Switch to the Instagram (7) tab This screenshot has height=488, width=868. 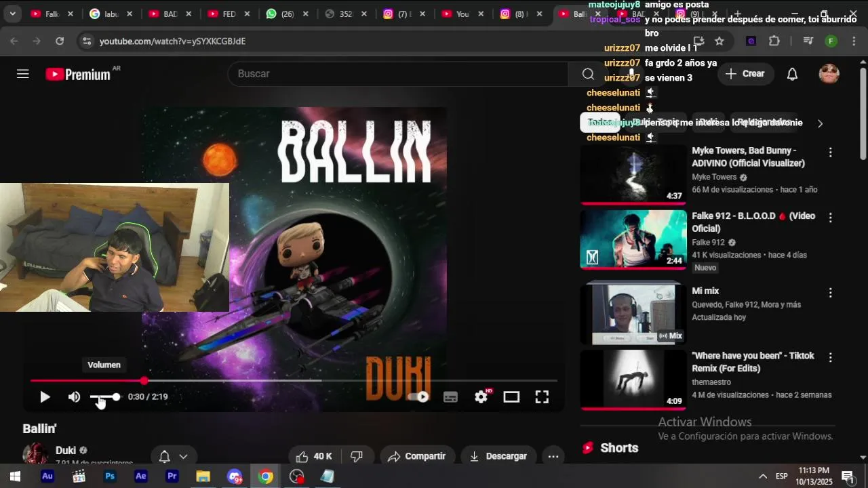click(x=397, y=14)
